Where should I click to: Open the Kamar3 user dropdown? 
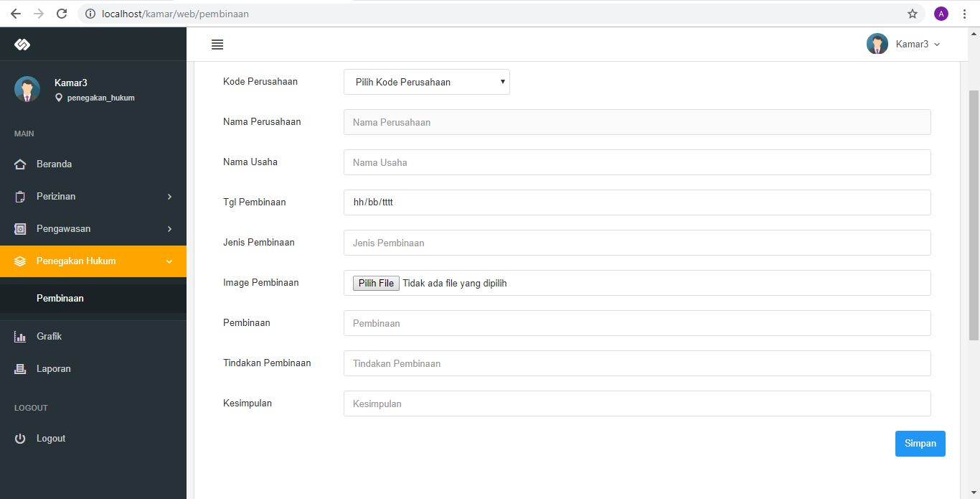(905, 45)
